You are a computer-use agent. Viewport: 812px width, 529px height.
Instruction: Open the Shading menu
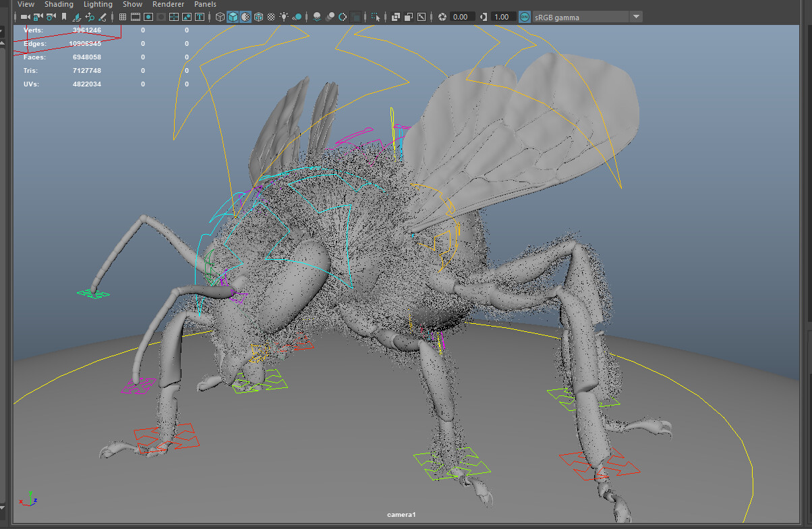59,4
